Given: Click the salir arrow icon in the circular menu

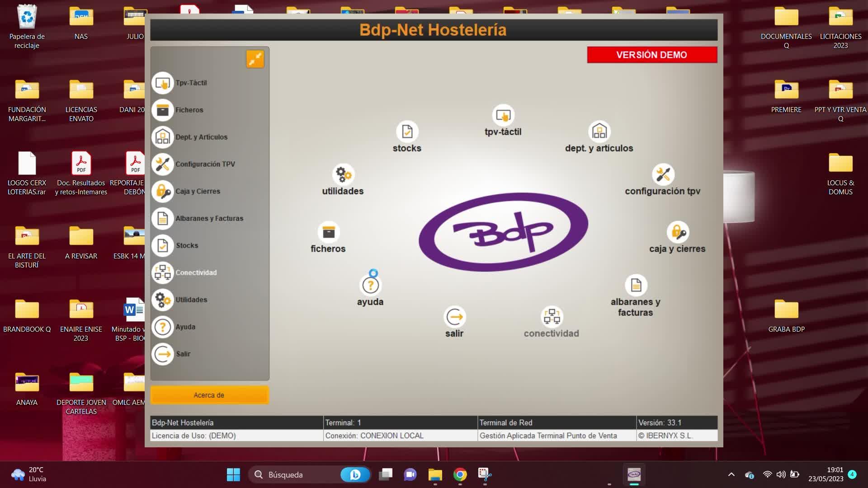Looking at the screenshot, I should (454, 317).
